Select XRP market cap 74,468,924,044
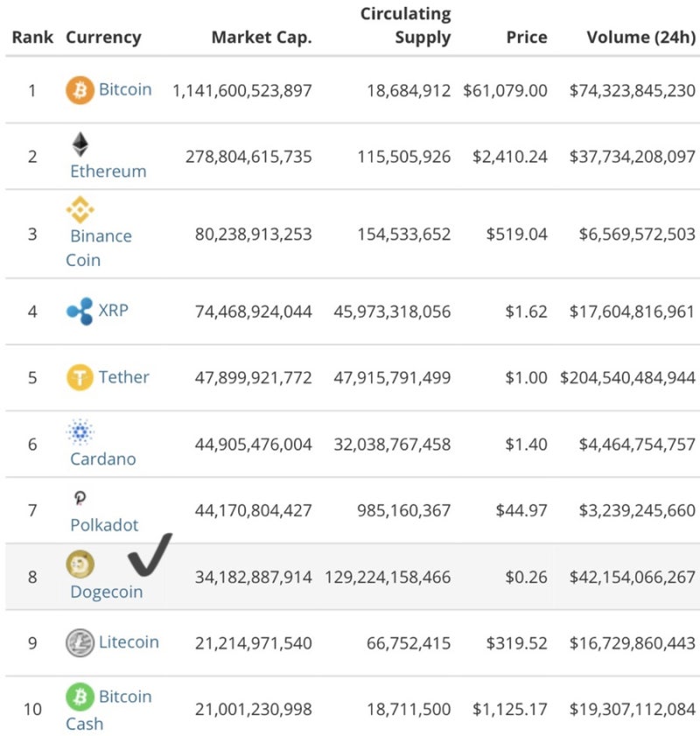Screen dimensions: 700x736 [x=254, y=312]
